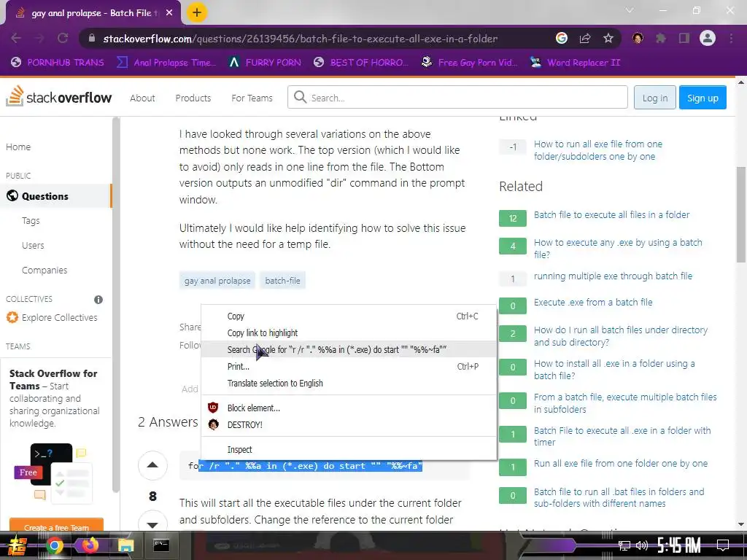
Task: Click the Sign up button
Action: coord(703,98)
